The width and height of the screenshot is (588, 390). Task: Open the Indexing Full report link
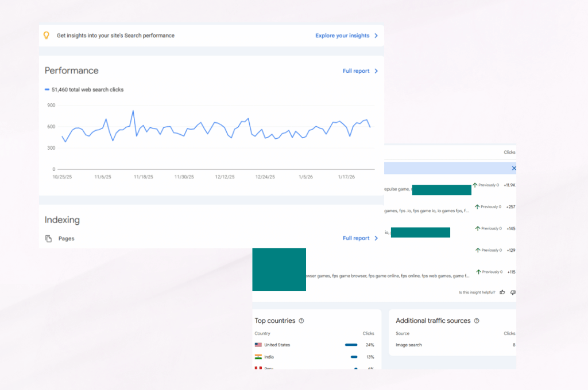356,238
